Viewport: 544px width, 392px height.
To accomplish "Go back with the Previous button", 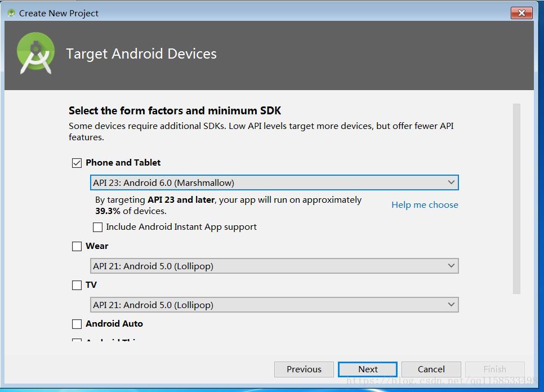I will [304, 369].
